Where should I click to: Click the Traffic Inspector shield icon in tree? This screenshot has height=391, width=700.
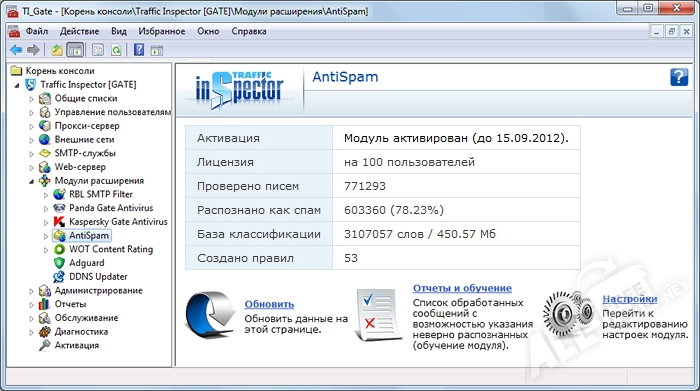(30, 84)
